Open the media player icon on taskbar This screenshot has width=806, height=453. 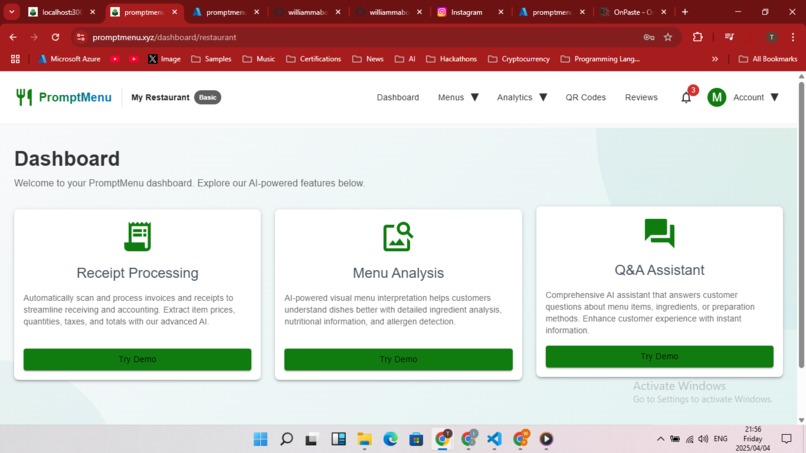546,439
